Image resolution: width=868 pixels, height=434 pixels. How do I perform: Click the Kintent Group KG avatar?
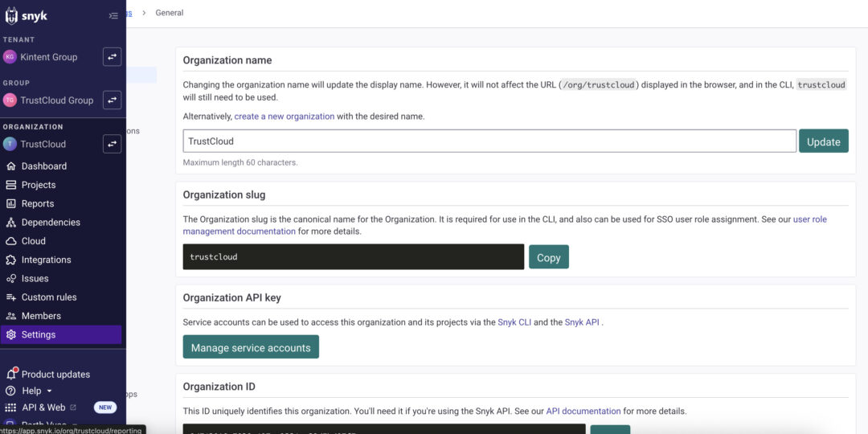pyautogui.click(x=10, y=56)
